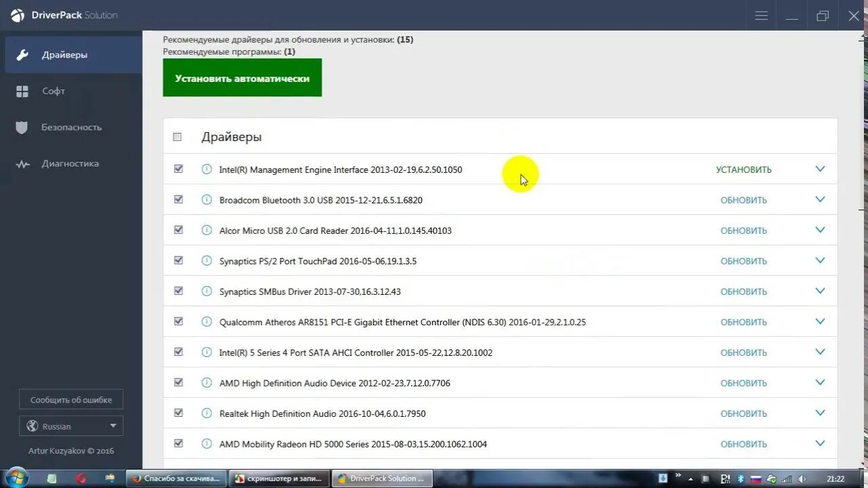Show info icon for AMD Mobility Radeon
Screen dimensions: 868x488
click(x=207, y=444)
